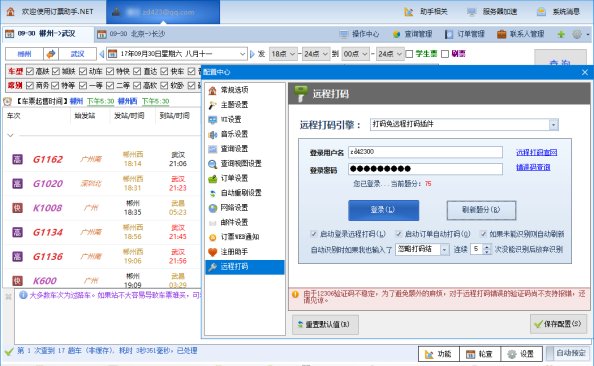Click the swap stations arrow icon
Screen dimensions: 594x366
(x=51, y=54)
